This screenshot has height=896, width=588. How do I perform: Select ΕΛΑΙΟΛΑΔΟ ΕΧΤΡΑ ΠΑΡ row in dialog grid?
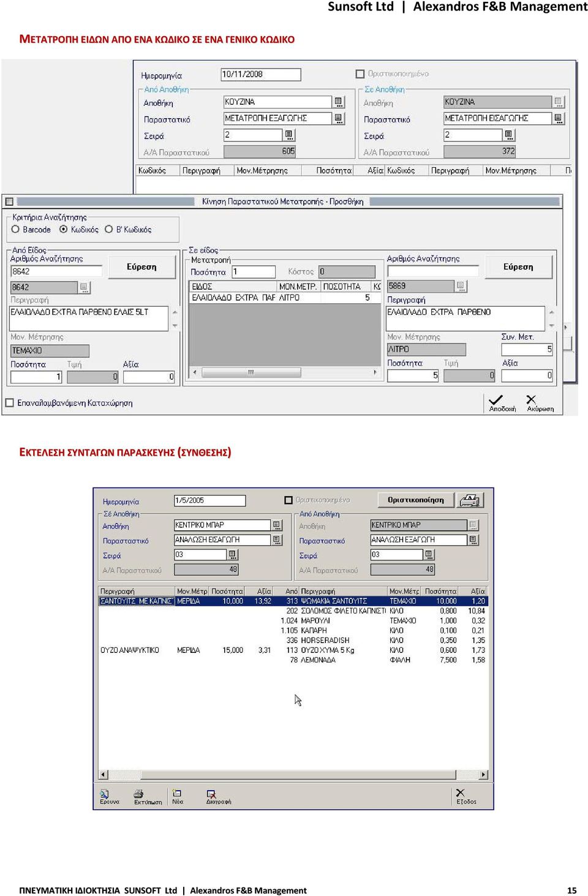[285, 298]
